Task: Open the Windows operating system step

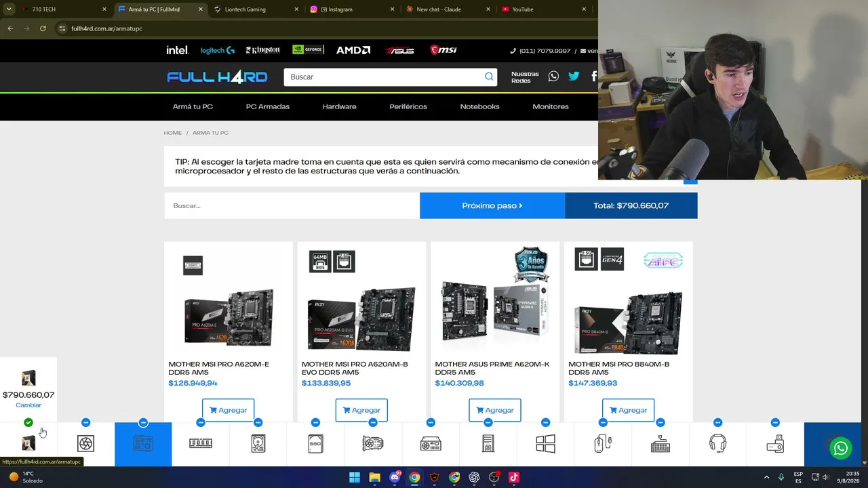Action: coord(545,443)
